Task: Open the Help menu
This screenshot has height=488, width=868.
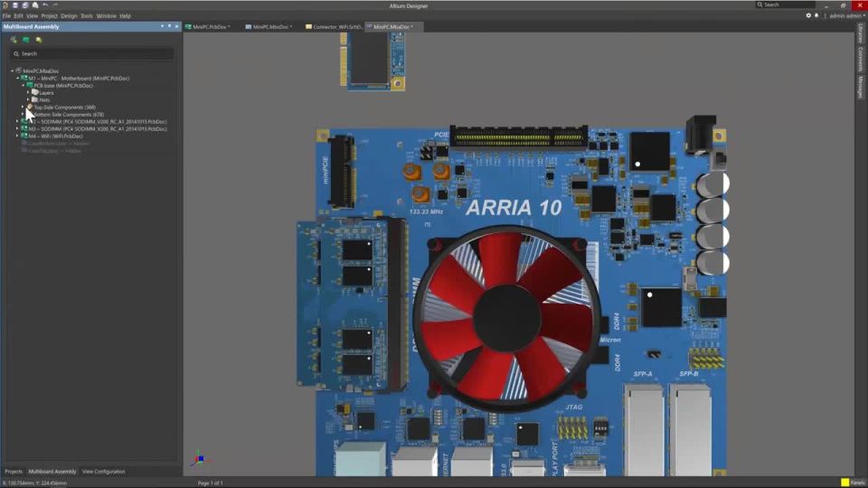Action: pyautogui.click(x=125, y=16)
